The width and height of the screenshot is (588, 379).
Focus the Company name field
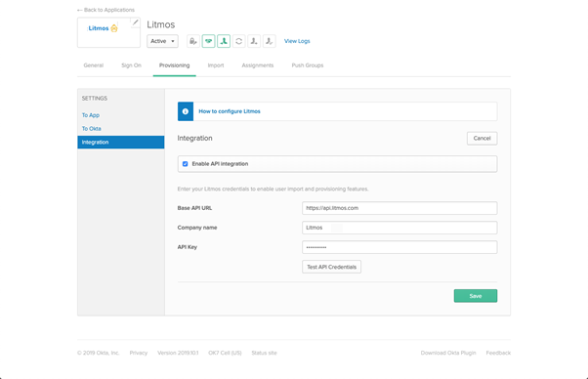pos(399,228)
